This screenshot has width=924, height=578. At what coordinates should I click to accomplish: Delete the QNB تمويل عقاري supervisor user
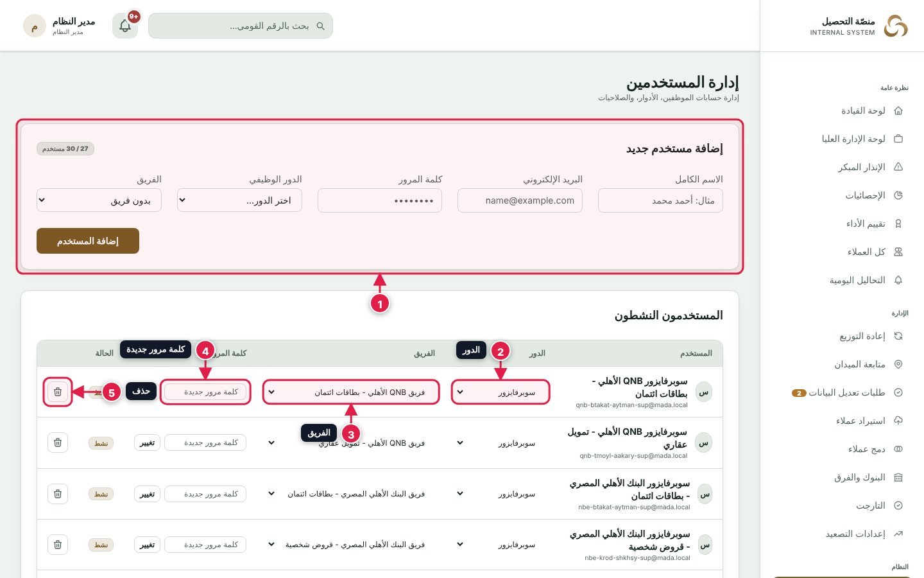pyautogui.click(x=58, y=442)
